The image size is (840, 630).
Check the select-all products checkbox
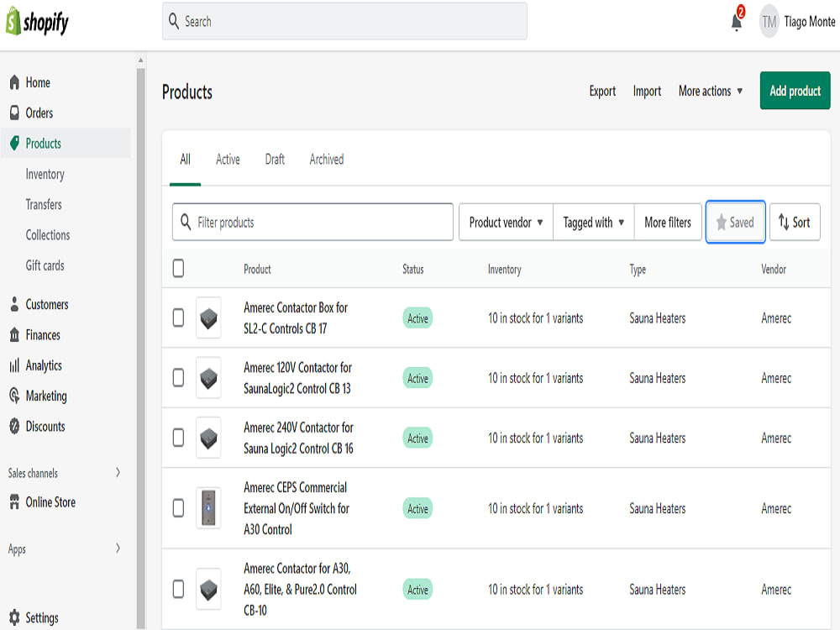178,268
